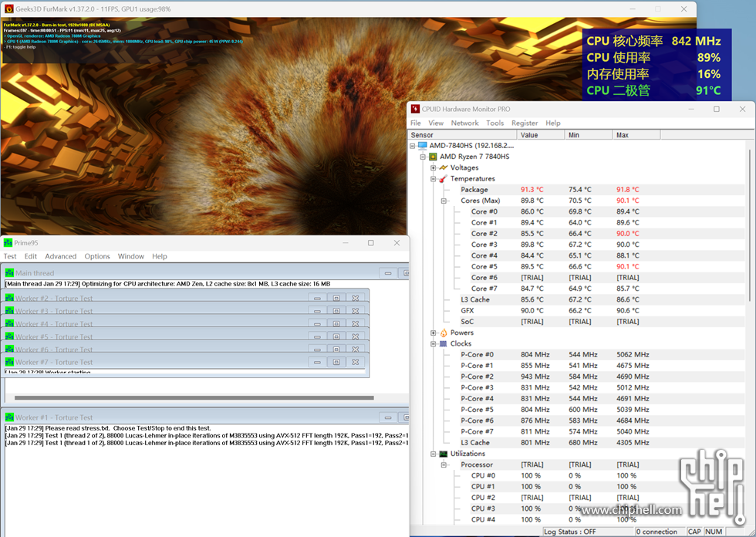The image size is (756, 537).
Task: Click the SoC [TRIAL] value cell
Action: point(532,322)
